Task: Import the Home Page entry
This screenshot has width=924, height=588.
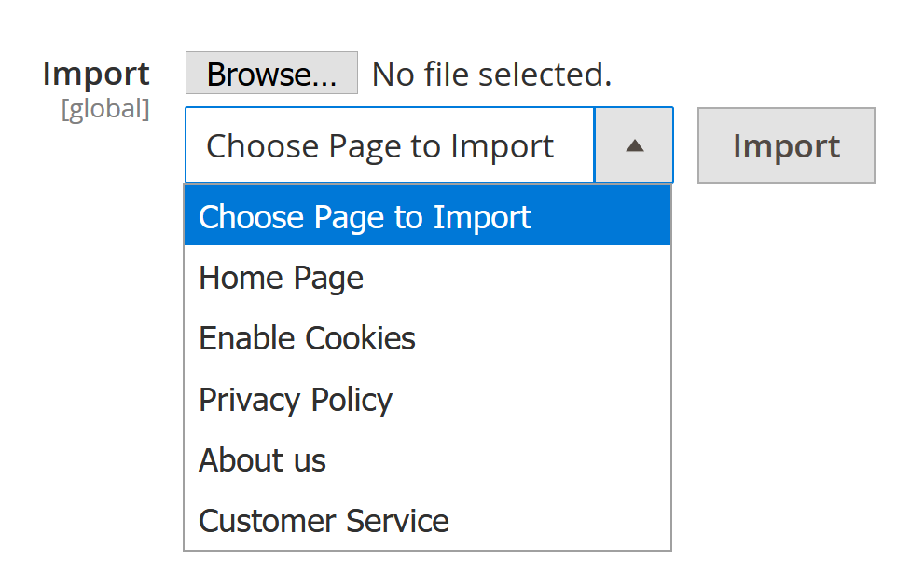Action: [x=282, y=278]
